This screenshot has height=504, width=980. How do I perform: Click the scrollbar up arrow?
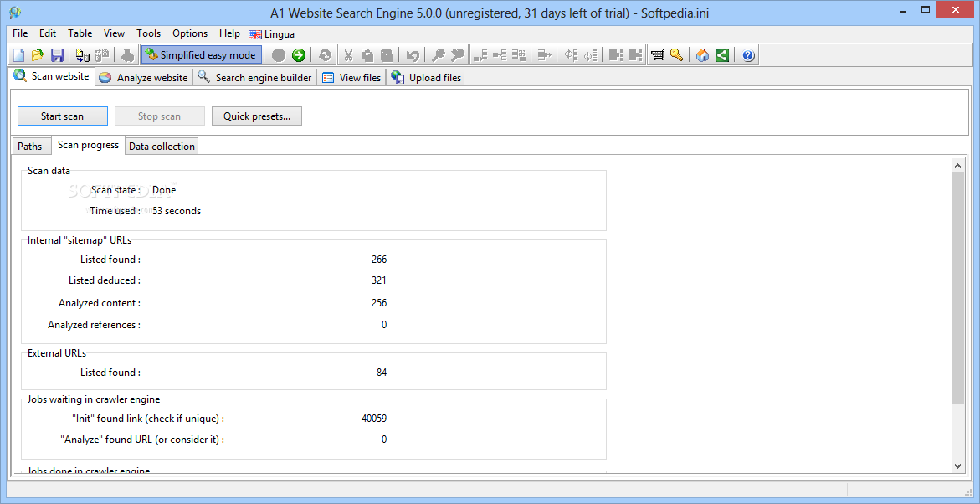pos(957,165)
